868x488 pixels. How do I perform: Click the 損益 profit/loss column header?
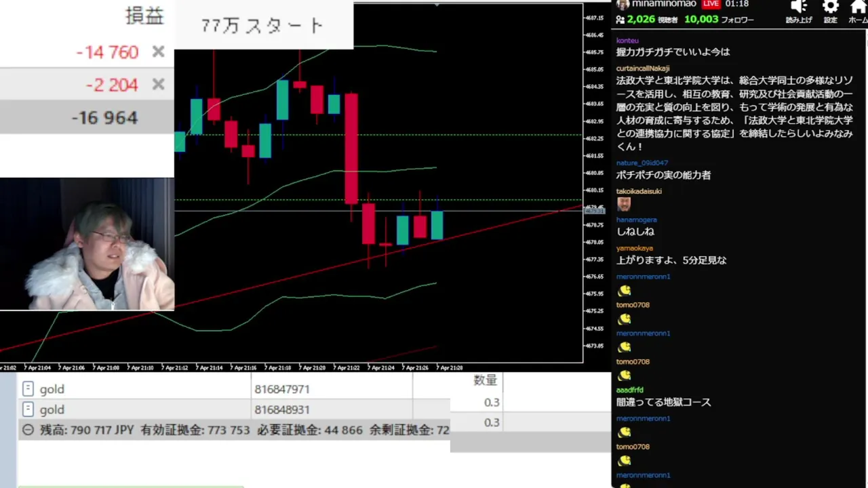click(144, 17)
